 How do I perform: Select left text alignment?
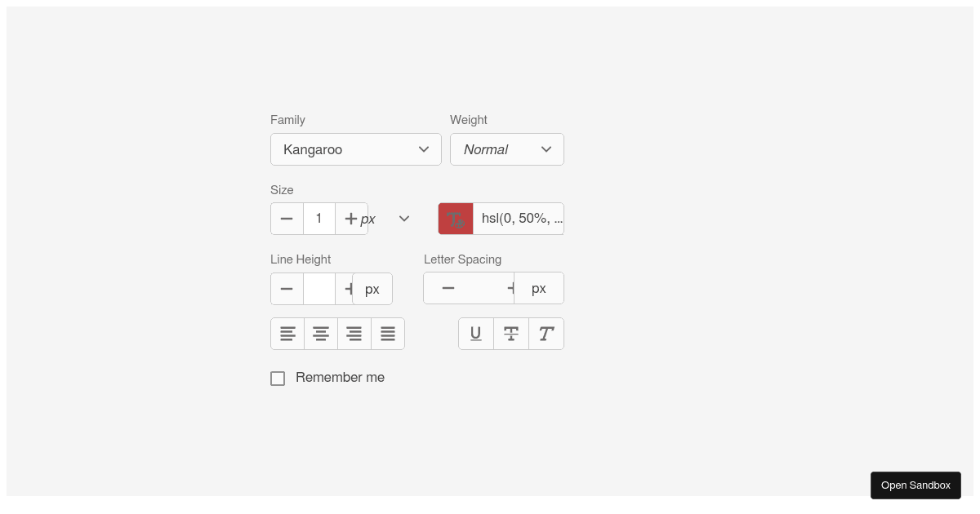pos(287,333)
